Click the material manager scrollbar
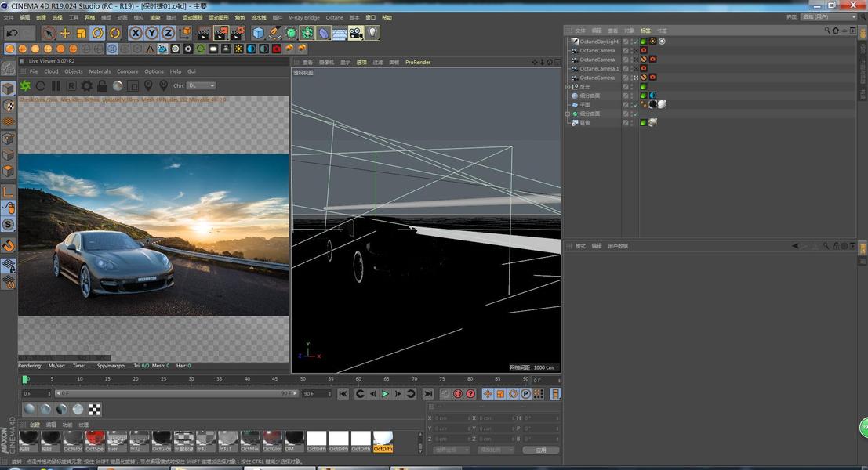Screen dimensions: 868x470 click(x=420, y=442)
